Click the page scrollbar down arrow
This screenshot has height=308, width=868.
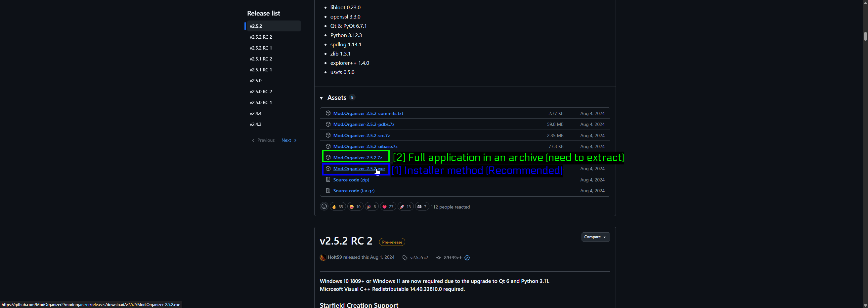click(x=865, y=305)
